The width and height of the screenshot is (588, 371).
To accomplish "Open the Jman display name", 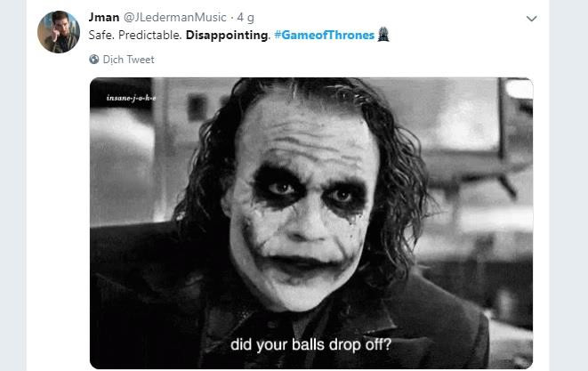I will point(104,17).
